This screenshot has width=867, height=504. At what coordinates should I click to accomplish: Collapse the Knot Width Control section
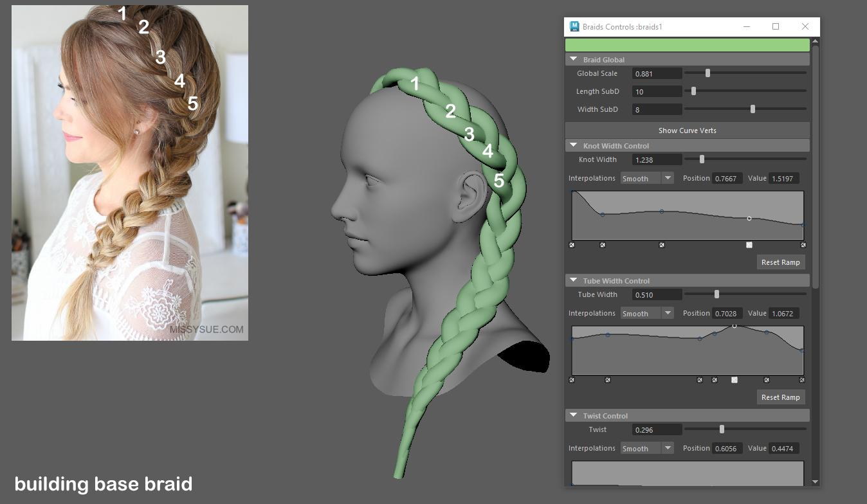(x=573, y=145)
